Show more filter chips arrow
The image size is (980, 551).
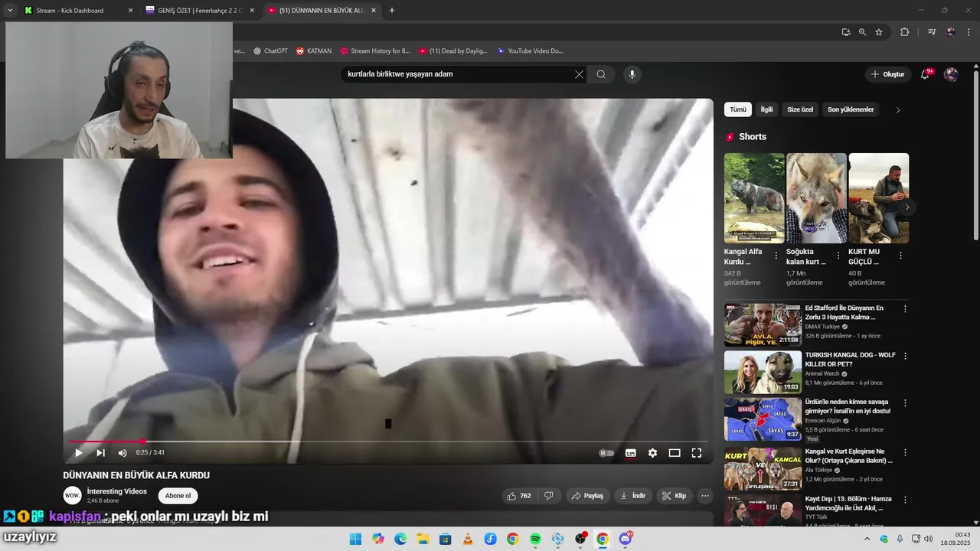pyautogui.click(x=898, y=110)
